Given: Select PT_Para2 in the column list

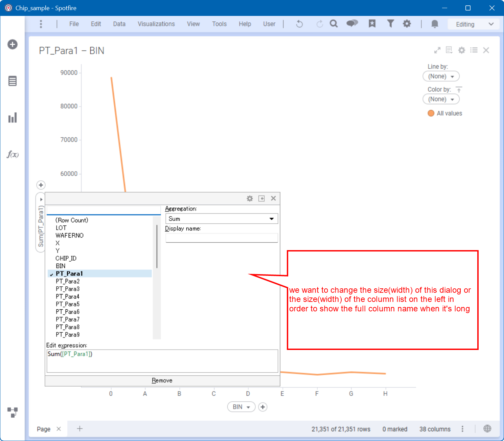Looking at the screenshot, I should 68,281.
